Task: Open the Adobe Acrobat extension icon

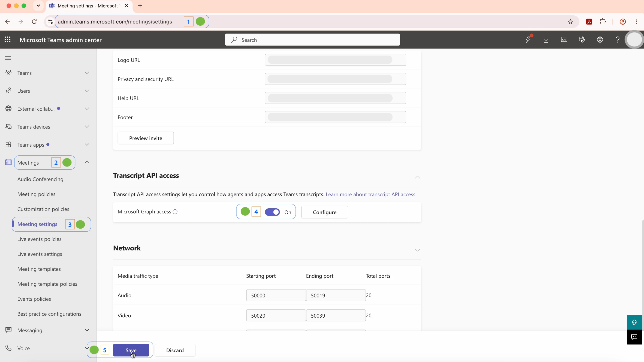Action: point(589,22)
